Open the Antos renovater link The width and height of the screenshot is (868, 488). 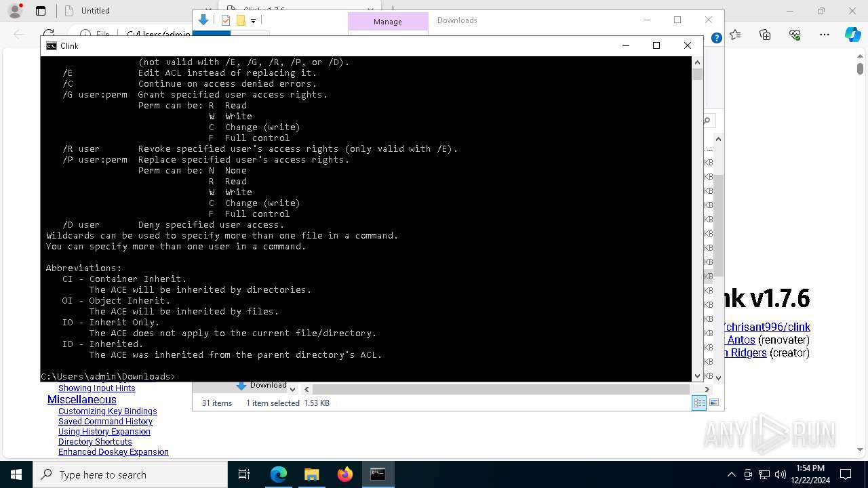(x=741, y=340)
